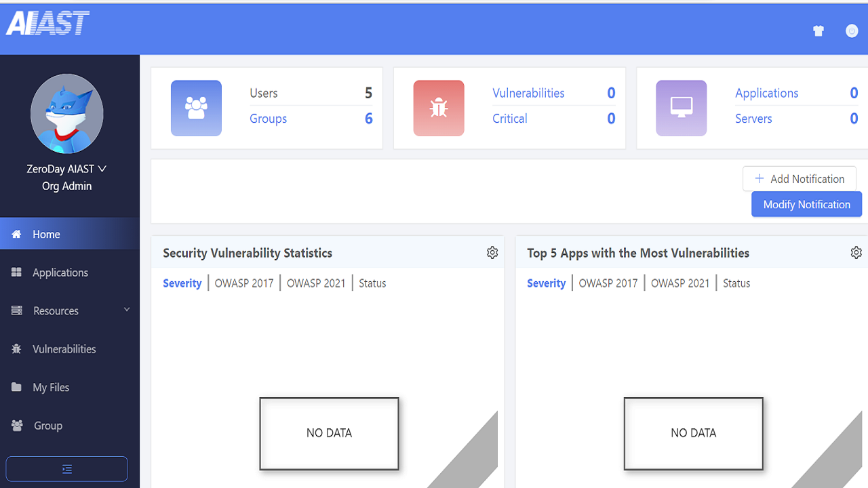
Task: Click the power logout icon in header
Action: pos(852,30)
